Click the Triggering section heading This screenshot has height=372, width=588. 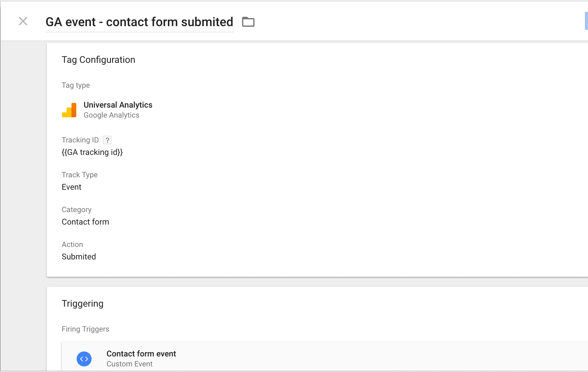point(83,304)
